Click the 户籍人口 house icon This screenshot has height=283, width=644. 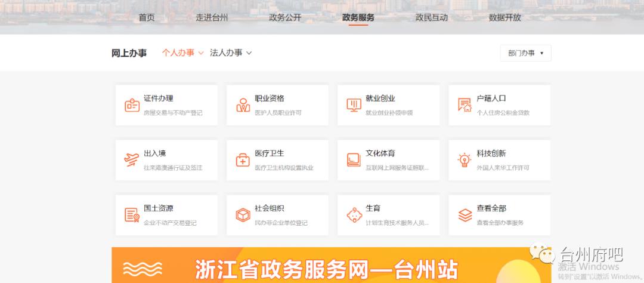tap(465, 105)
